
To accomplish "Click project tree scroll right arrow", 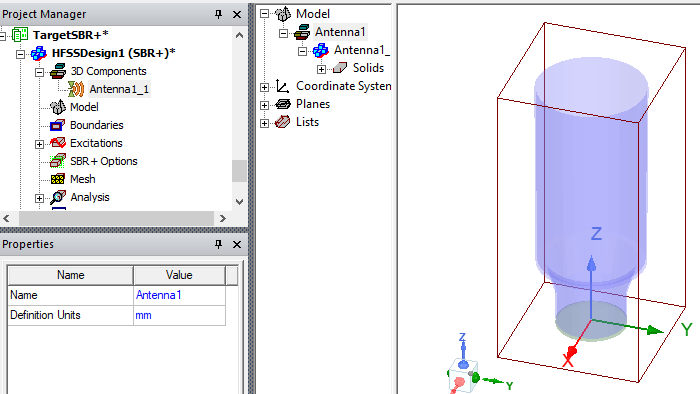I will (223, 218).
